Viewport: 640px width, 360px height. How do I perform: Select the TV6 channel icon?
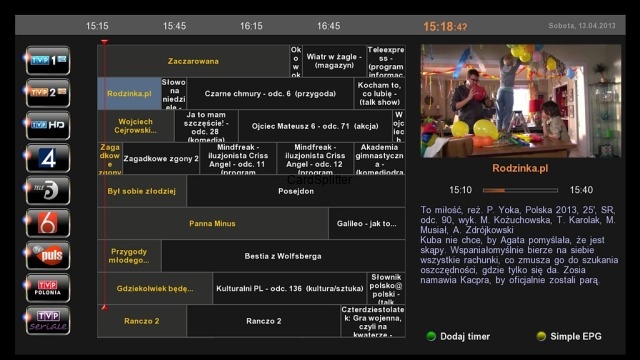48,223
